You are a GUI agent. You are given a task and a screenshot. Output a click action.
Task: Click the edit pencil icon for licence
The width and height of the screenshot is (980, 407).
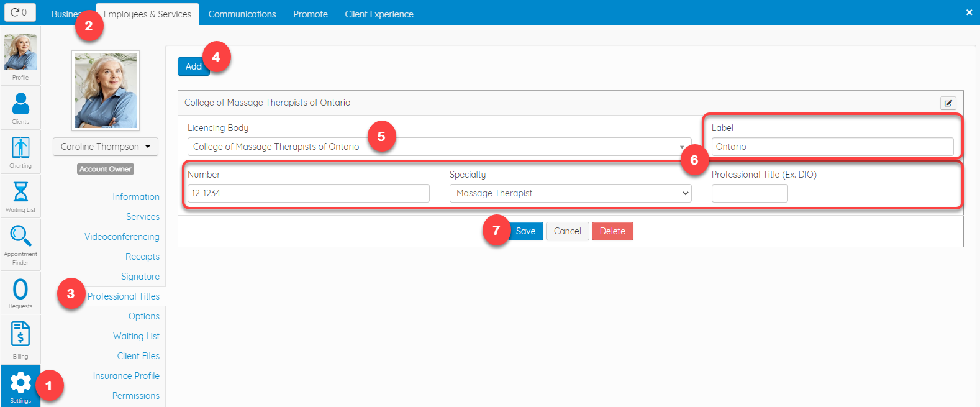(x=948, y=103)
